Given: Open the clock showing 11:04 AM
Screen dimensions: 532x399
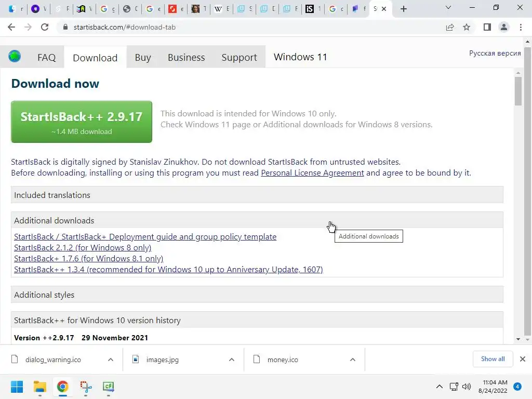Looking at the screenshot, I should [493, 387].
